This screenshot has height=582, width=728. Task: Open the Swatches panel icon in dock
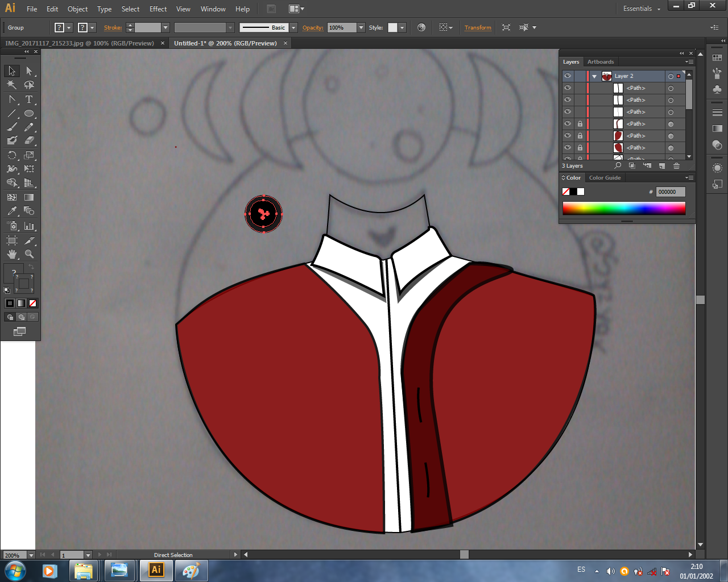point(717,57)
